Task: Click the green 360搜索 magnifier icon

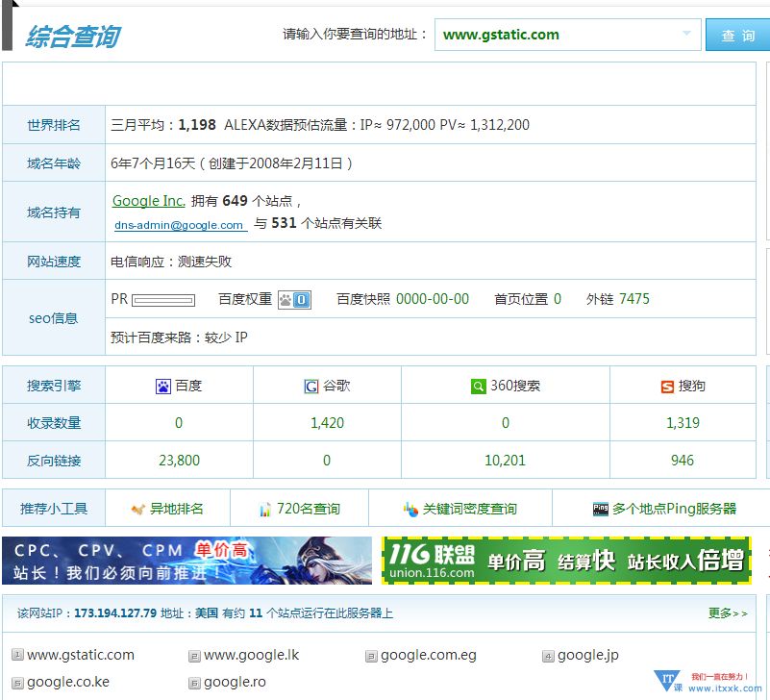Action: [x=479, y=387]
